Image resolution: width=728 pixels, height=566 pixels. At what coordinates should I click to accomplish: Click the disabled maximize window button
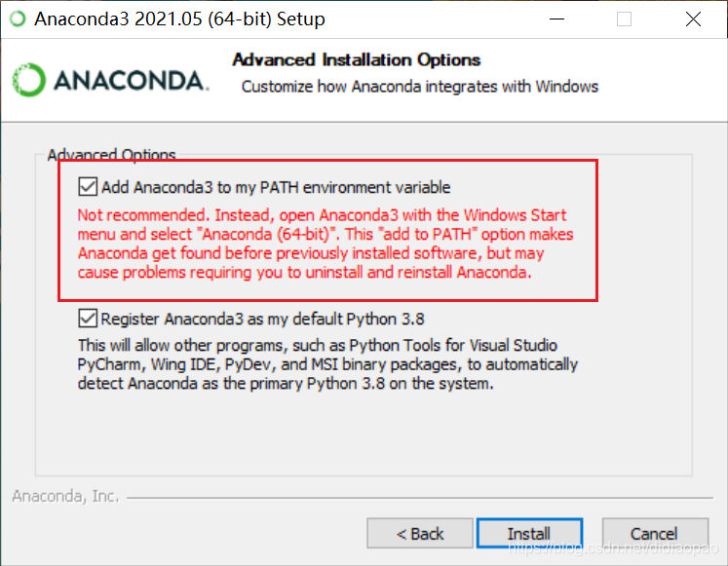click(x=624, y=19)
